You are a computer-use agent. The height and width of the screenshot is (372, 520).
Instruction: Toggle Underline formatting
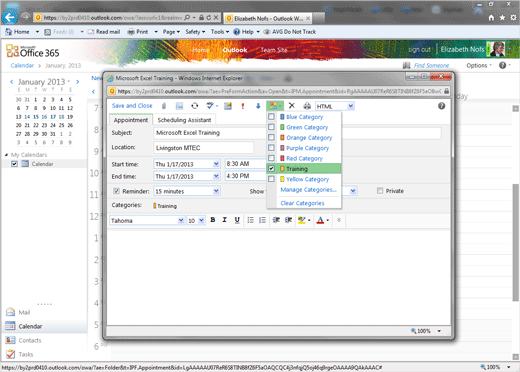tap(237, 220)
